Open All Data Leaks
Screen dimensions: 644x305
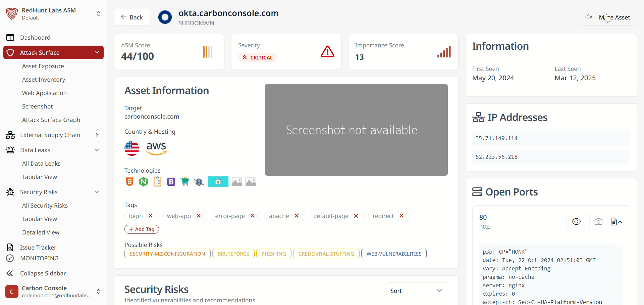tap(41, 164)
